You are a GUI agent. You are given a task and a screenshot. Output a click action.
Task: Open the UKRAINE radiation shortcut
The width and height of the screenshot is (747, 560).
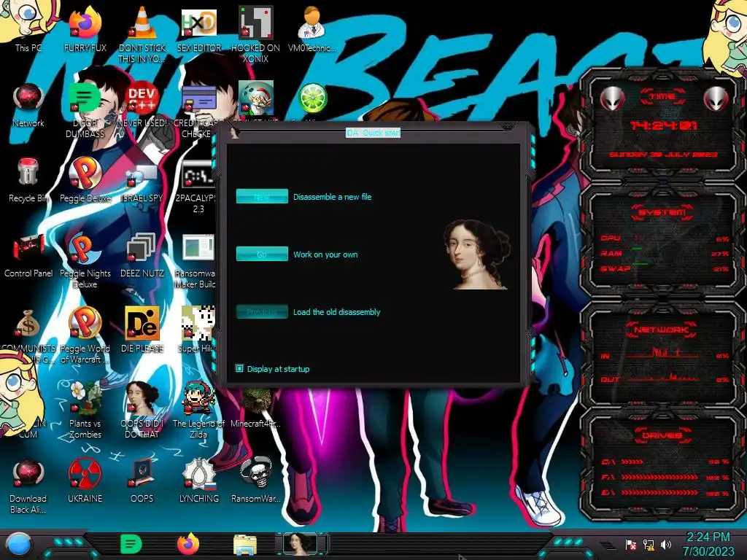point(85,480)
